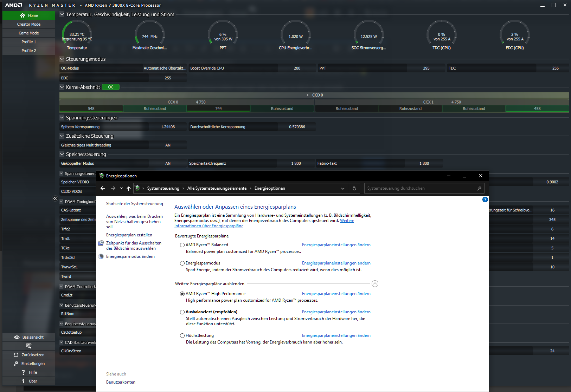571x392 pixels.
Task: Open Energiesparplan erstellen link
Action: coord(129,235)
